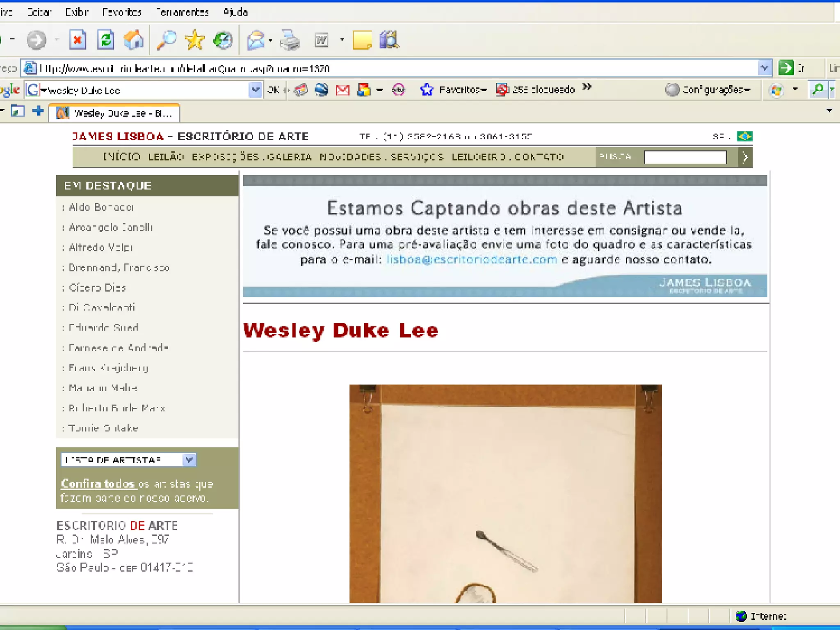The width and height of the screenshot is (840, 630).
Task: Click the Gmail icon in Google toolbar
Action: [x=342, y=89]
